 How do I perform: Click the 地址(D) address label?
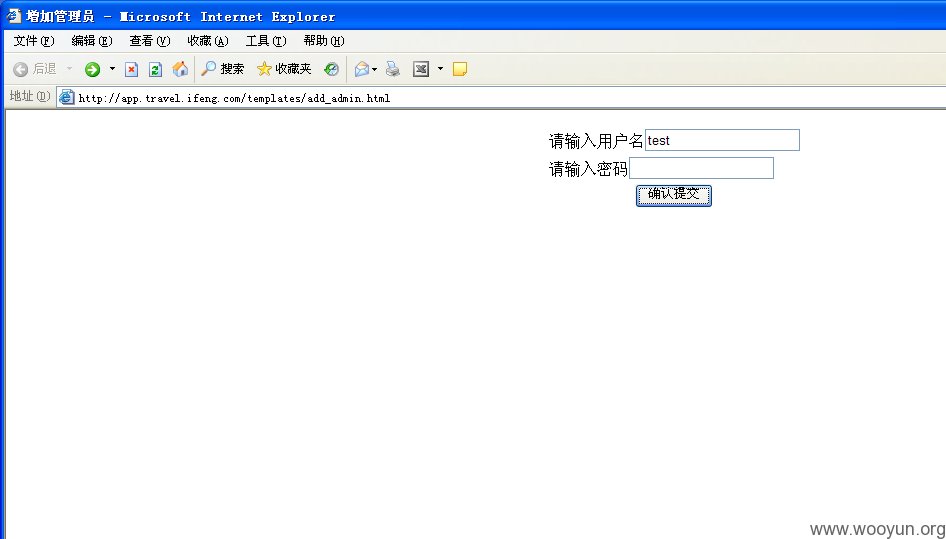pos(30,97)
